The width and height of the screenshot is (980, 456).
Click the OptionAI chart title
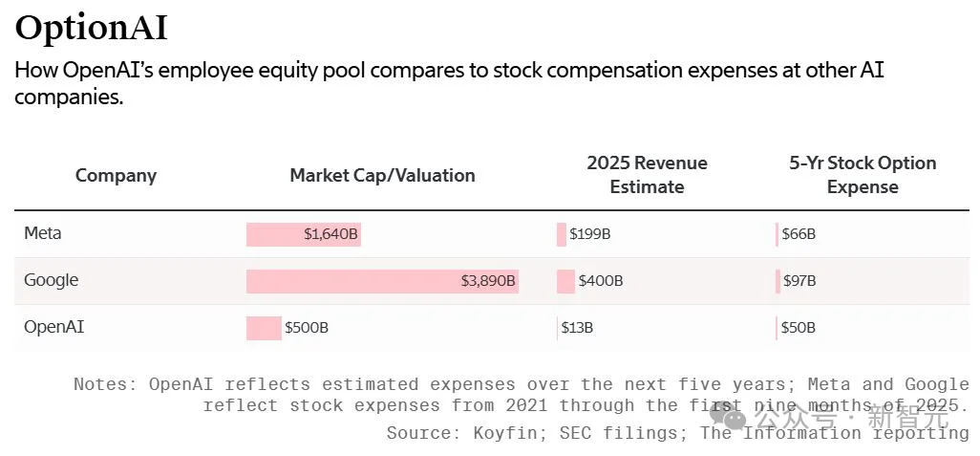pos(91,29)
